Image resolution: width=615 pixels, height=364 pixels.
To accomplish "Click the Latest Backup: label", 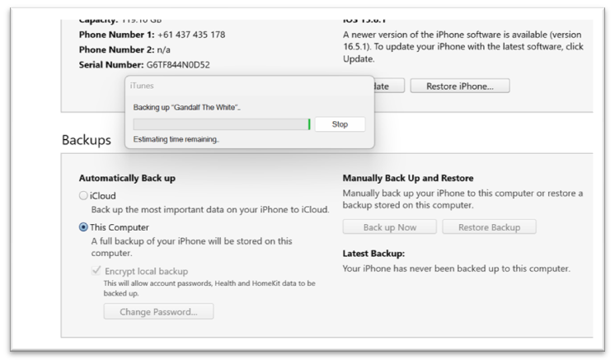I will coord(373,254).
